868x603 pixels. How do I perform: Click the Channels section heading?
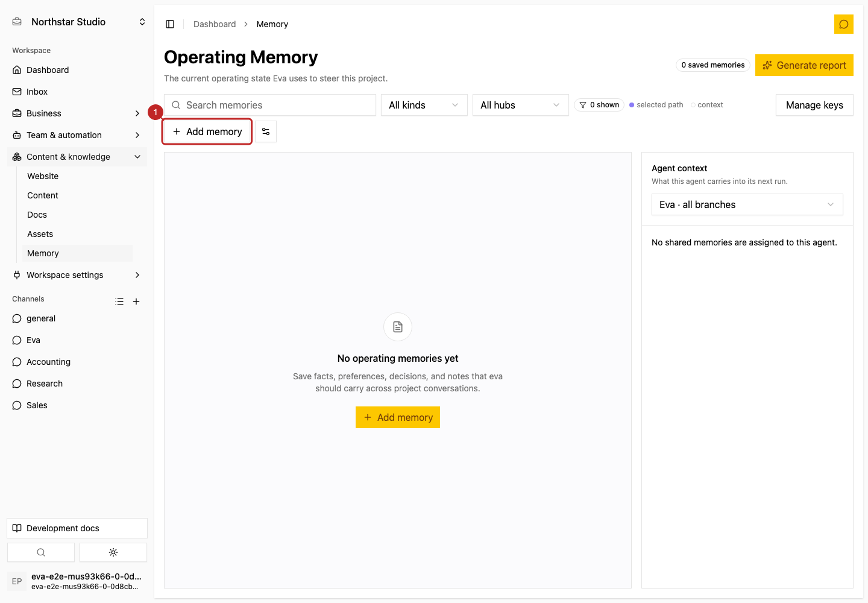click(28, 299)
